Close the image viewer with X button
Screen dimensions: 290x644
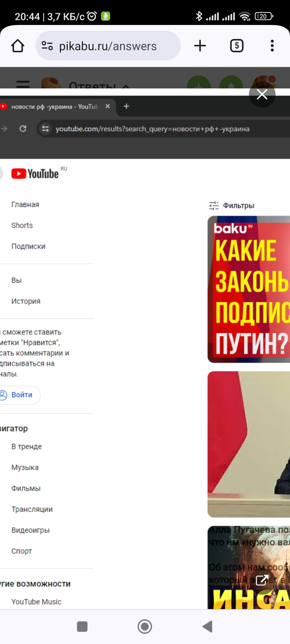262,94
